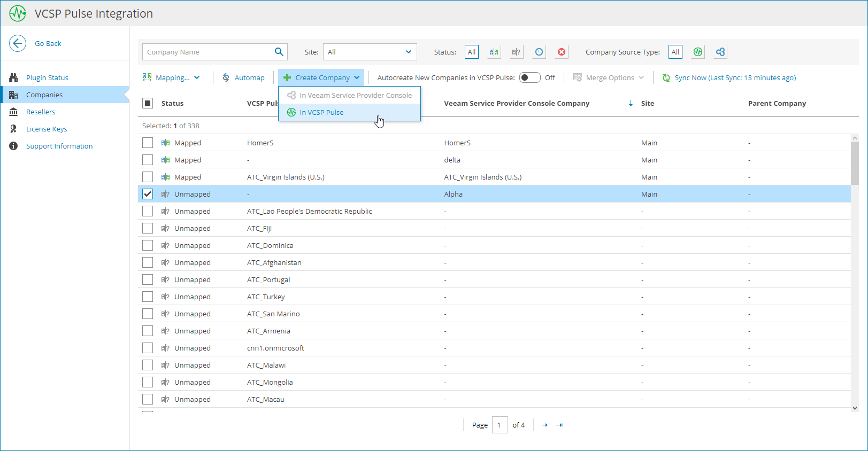
Task: Open Resellers in the sidebar
Action: [x=41, y=112]
